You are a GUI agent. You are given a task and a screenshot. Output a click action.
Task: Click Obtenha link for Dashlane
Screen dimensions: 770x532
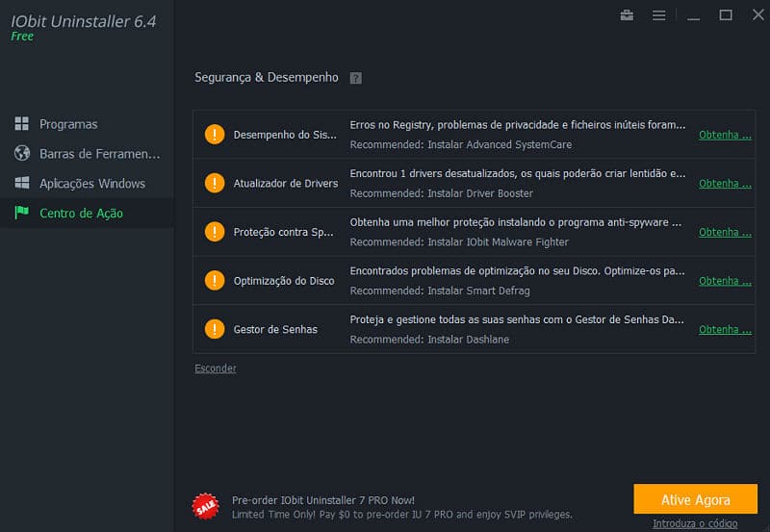click(725, 329)
